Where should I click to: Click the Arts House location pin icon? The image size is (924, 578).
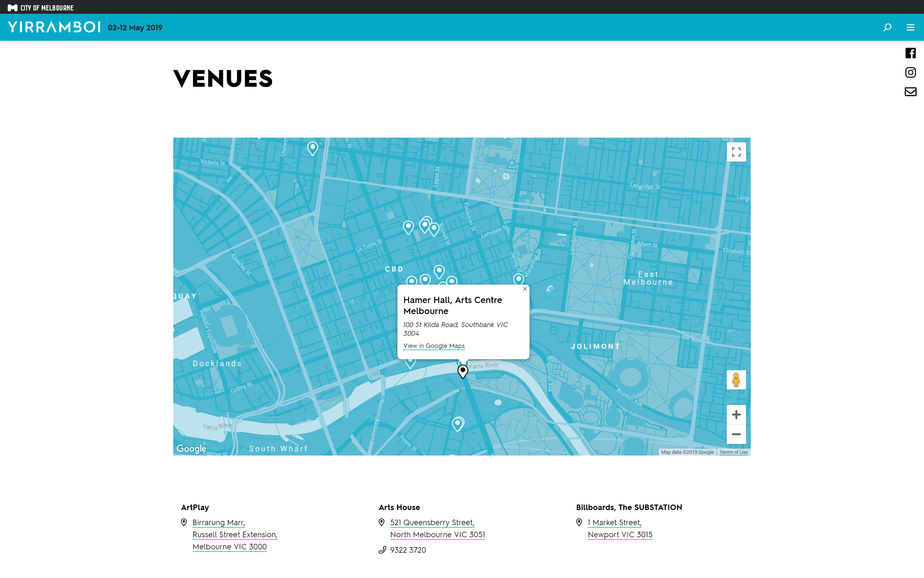[x=381, y=522]
